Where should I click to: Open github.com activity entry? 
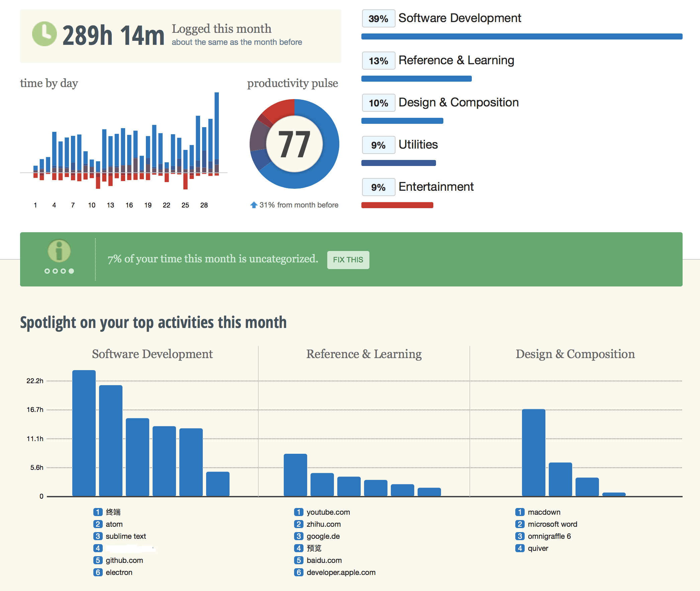tap(124, 560)
